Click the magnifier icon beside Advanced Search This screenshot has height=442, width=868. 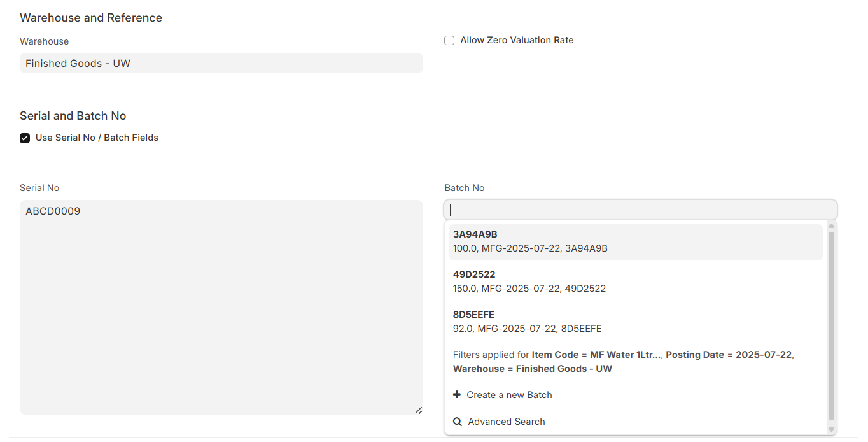pyautogui.click(x=458, y=422)
